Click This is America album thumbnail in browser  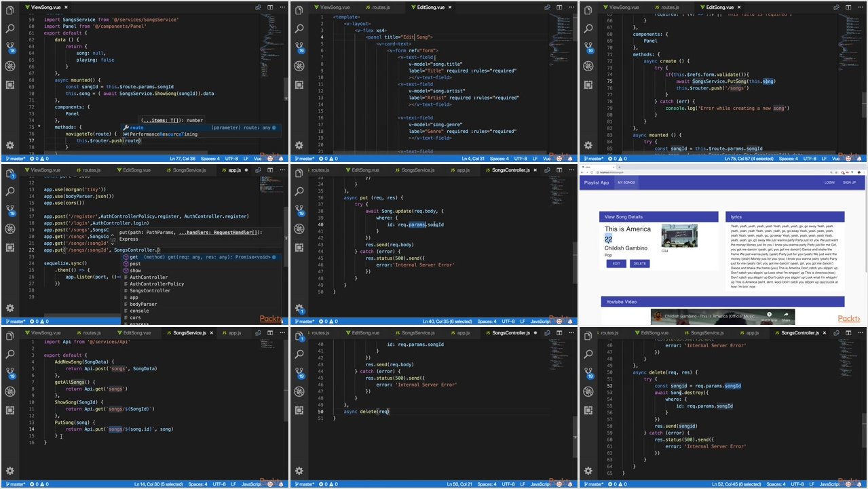click(679, 236)
